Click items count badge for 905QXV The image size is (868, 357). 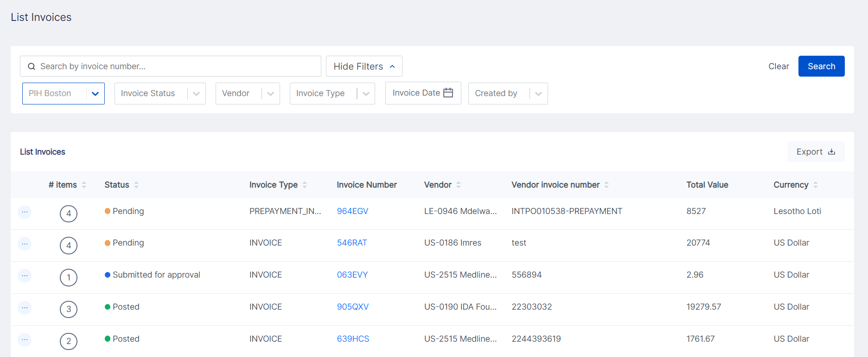[x=69, y=309]
